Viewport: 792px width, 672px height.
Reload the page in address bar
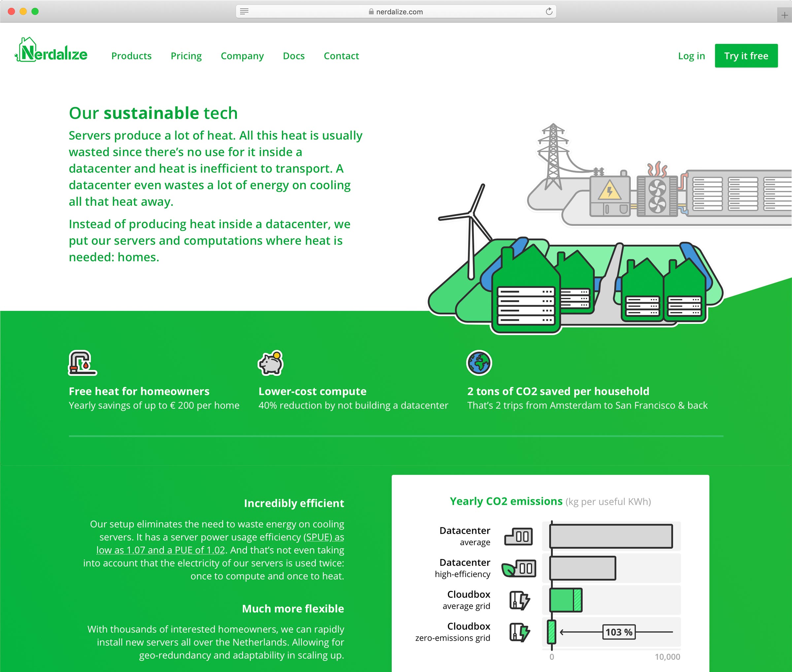548,12
